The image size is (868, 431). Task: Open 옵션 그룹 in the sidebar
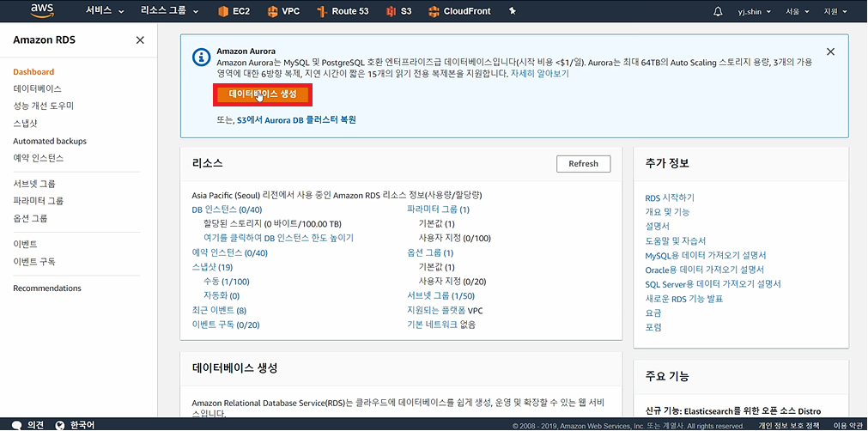(x=30, y=219)
